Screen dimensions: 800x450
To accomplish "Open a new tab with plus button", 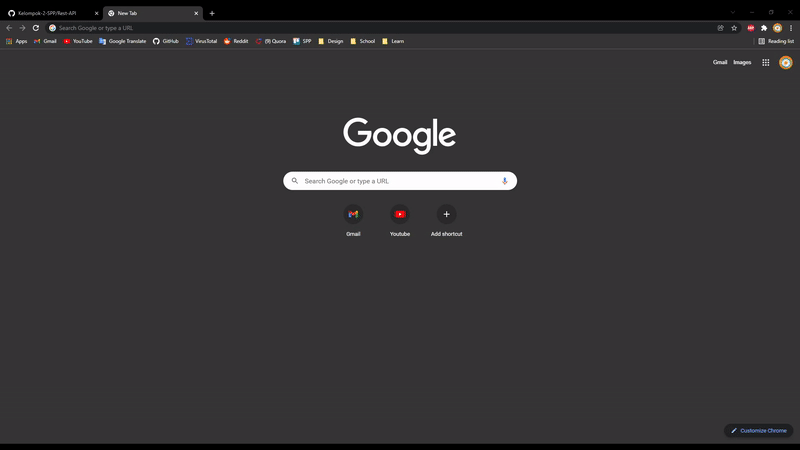I will tap(212, 13).
